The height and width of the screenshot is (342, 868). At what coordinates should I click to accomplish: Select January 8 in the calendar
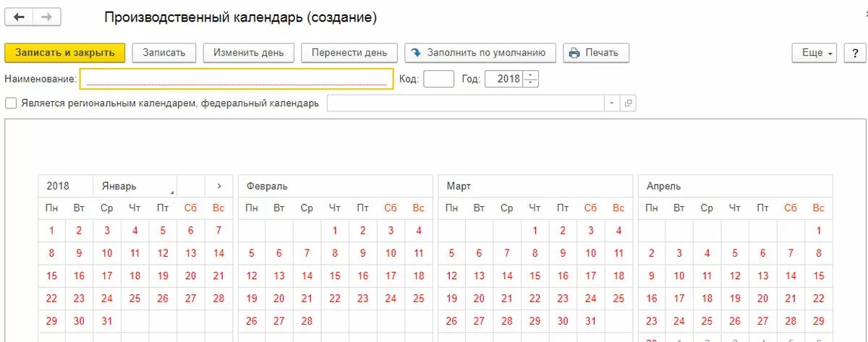[51, 254]
